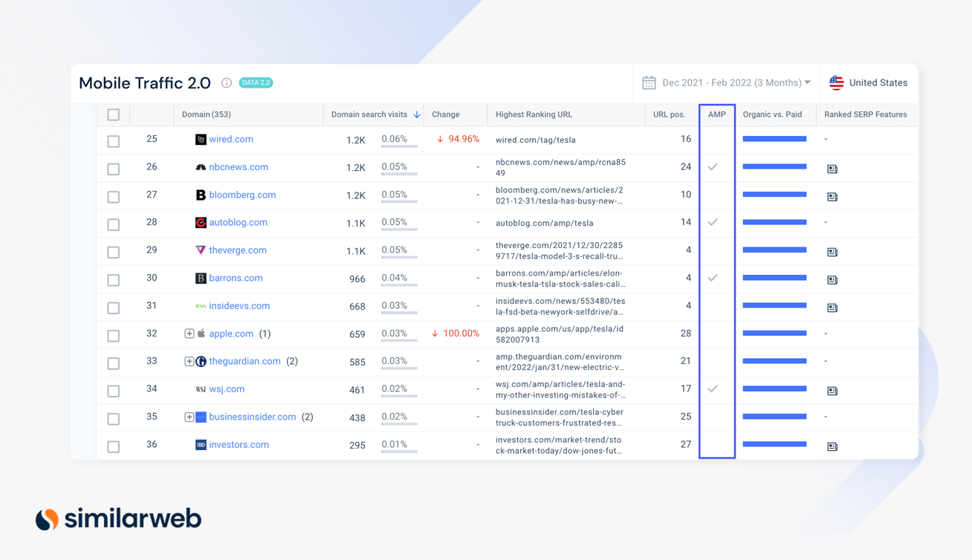Screen dimensions: 972x560
Task: Expand the businessinsider.com subdomains
Action: tap(189, 417)
